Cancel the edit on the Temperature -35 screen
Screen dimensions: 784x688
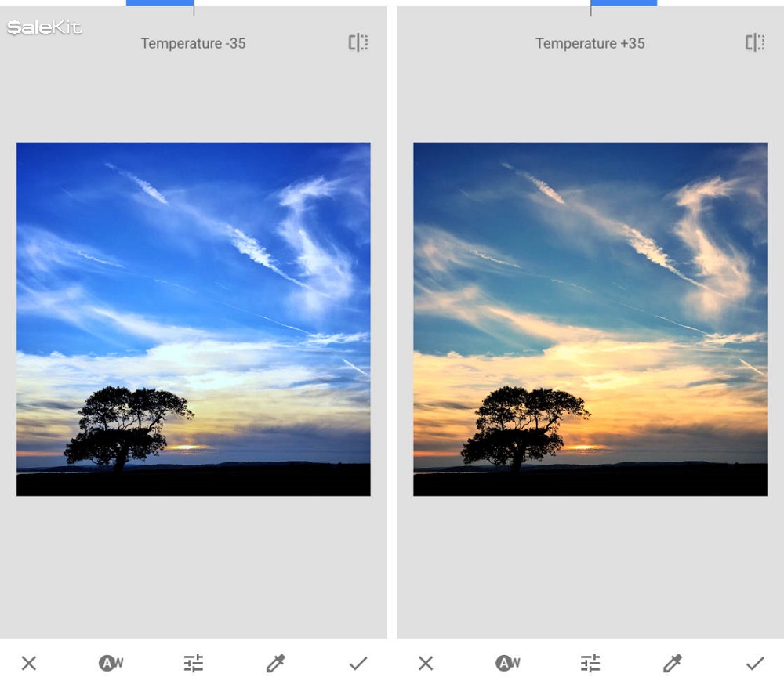tap(29, 663)
